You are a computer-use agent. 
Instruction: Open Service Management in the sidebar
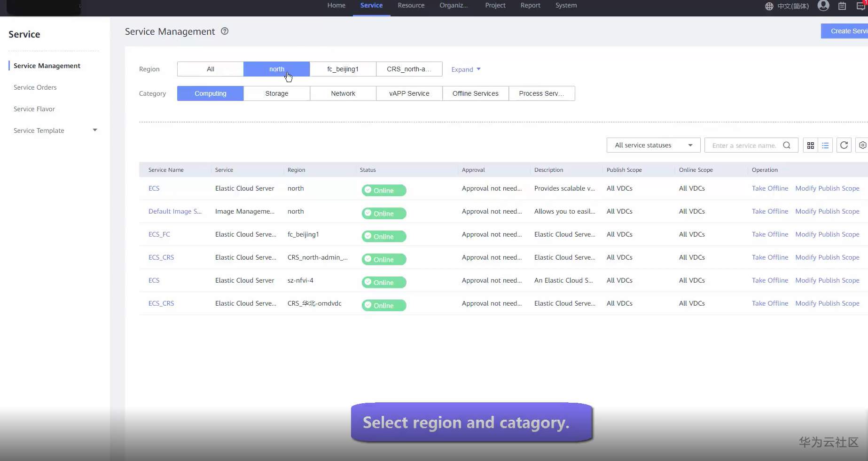click(x=47, y=66)
